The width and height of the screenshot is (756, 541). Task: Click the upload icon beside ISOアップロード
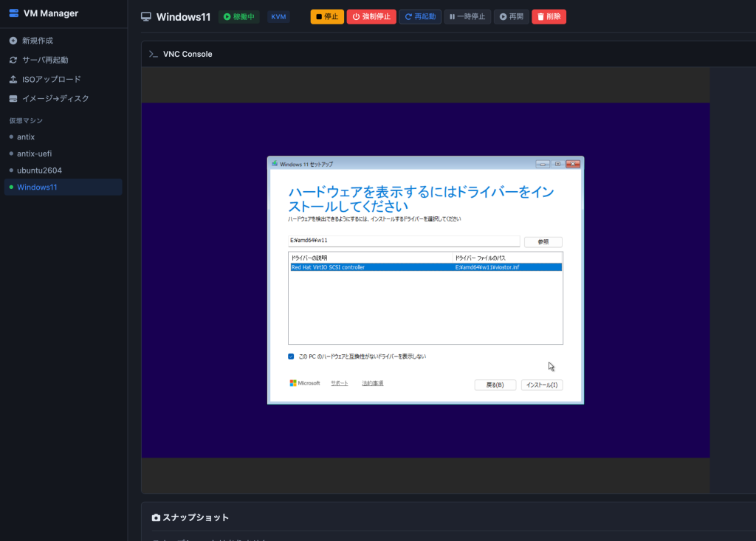13,79
